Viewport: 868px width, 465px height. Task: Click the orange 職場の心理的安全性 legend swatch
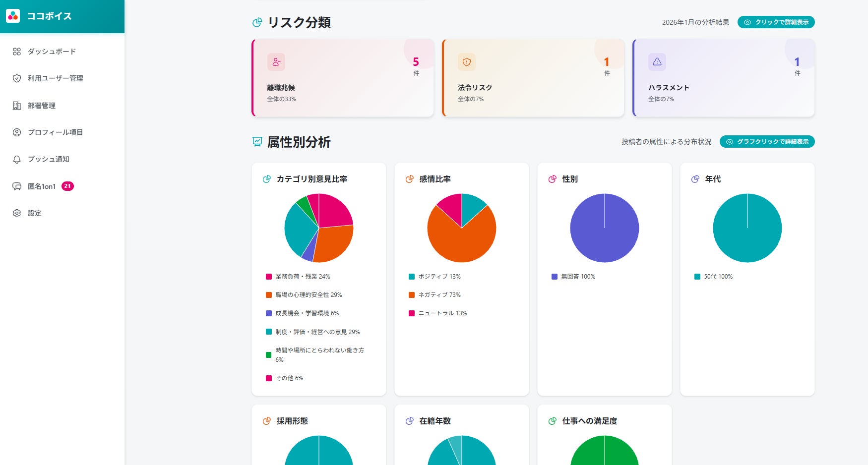(x=269, y=295)
